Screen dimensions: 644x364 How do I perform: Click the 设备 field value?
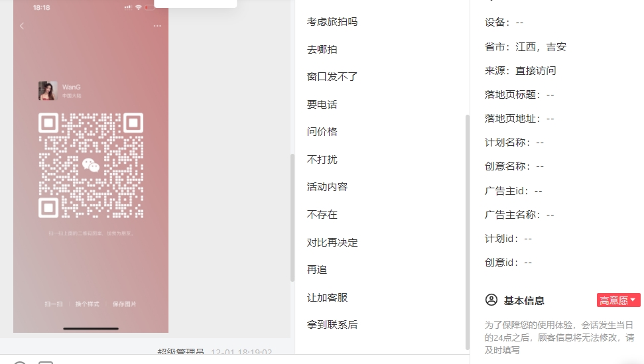519,23
